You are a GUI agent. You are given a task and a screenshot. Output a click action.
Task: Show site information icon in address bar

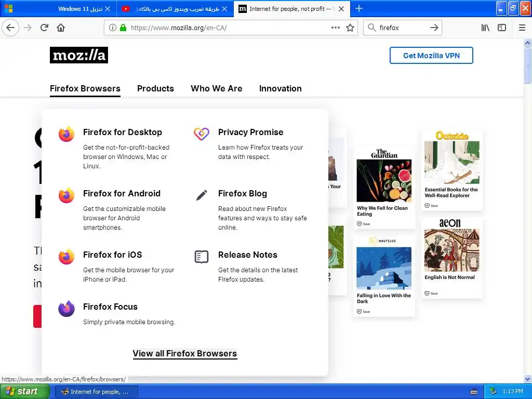pos(113,28)
